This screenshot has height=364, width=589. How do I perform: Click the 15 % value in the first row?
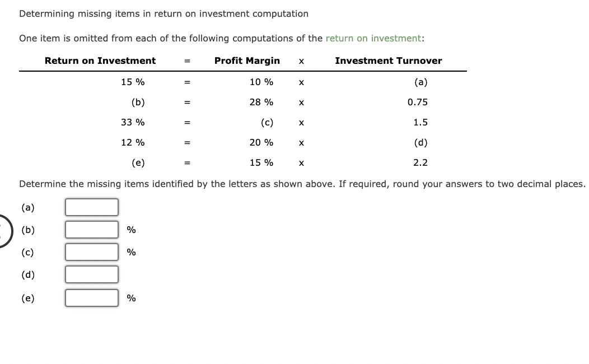(x=133, y=82)
